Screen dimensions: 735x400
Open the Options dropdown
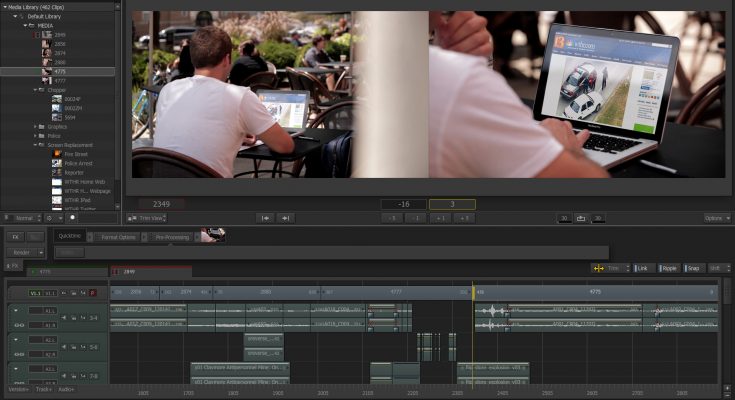tap(717, 218)
